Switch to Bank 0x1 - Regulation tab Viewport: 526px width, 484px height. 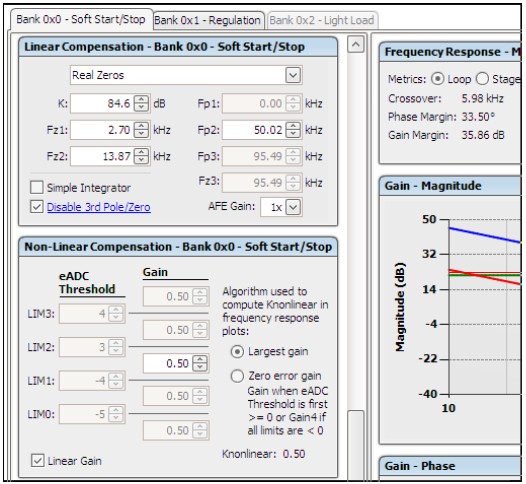point(208,20)
